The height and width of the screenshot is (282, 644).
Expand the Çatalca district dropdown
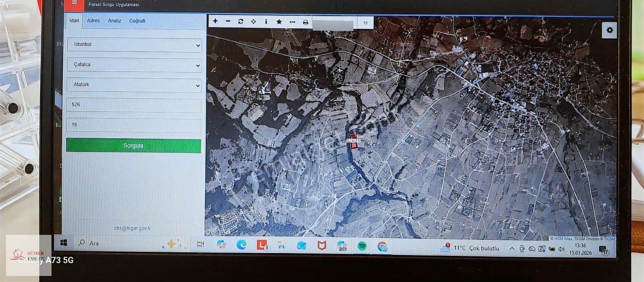[134, 65]
